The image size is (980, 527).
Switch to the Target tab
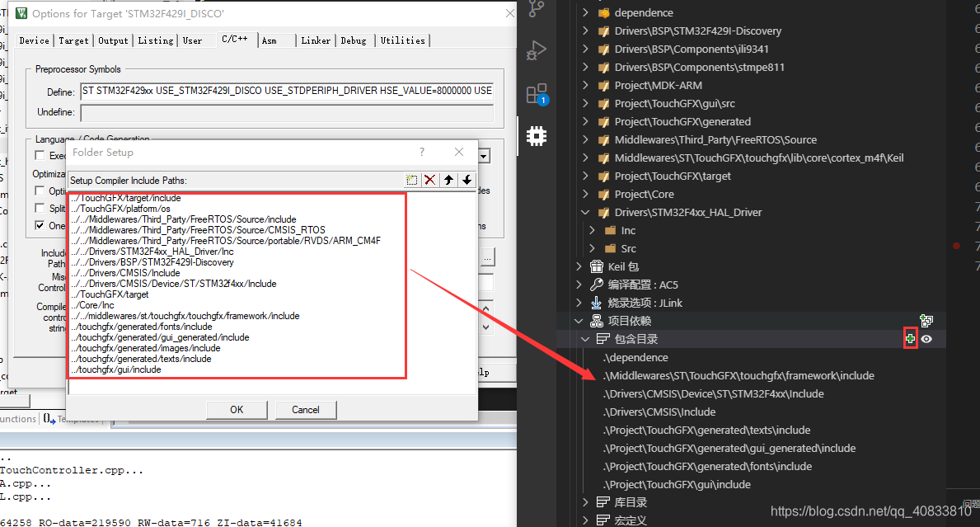(73, 40)
